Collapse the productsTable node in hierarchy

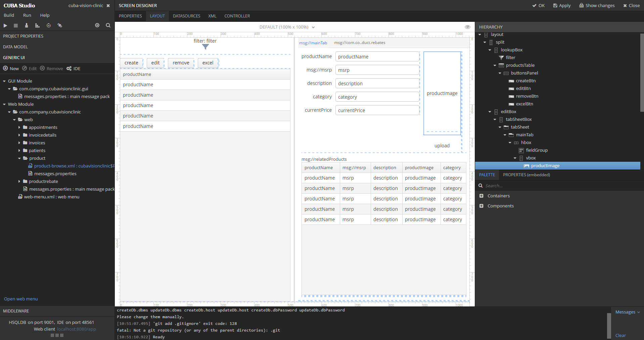coord(495,65)
